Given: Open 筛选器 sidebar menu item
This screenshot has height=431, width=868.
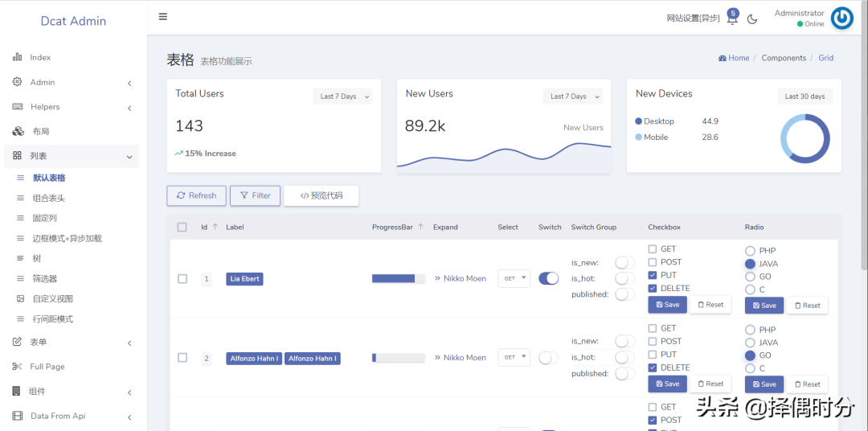Looking at the screenshot, I should click(44, 278).
